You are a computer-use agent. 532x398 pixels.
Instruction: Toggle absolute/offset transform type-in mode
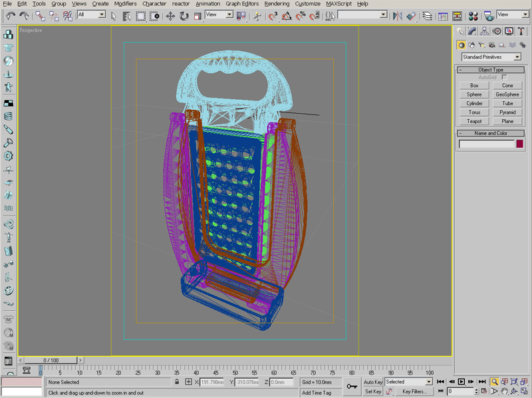coord(188,382)
